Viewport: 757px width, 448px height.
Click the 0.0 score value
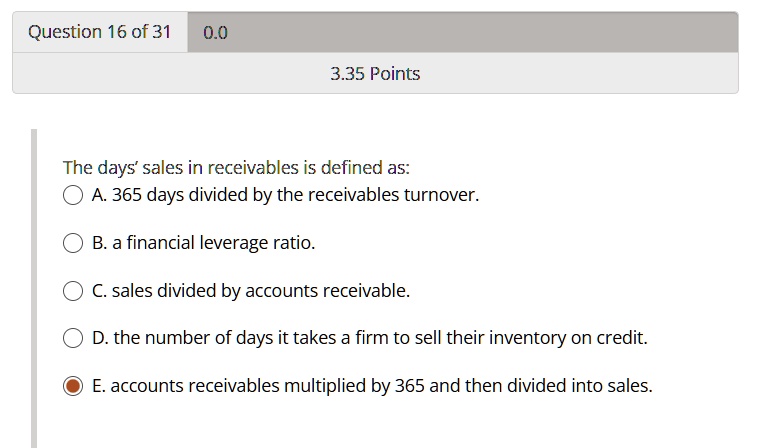(x=215, y=33)
